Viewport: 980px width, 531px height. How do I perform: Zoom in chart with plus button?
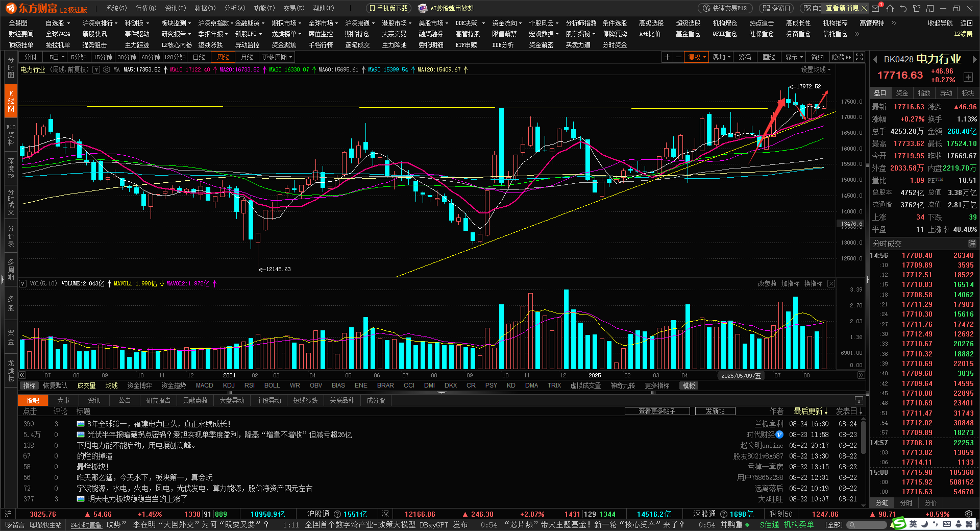pyautogui.click(x=667, y=57)
